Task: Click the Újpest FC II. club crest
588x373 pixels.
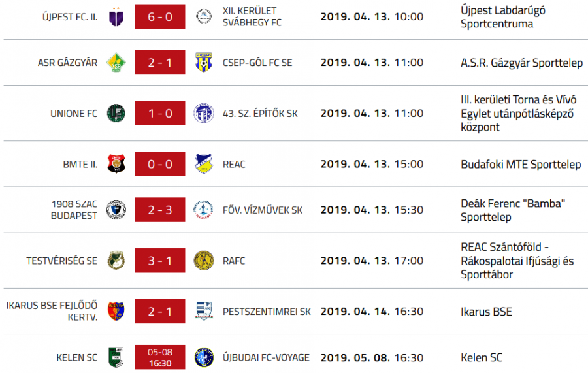Action: [116, 17]
